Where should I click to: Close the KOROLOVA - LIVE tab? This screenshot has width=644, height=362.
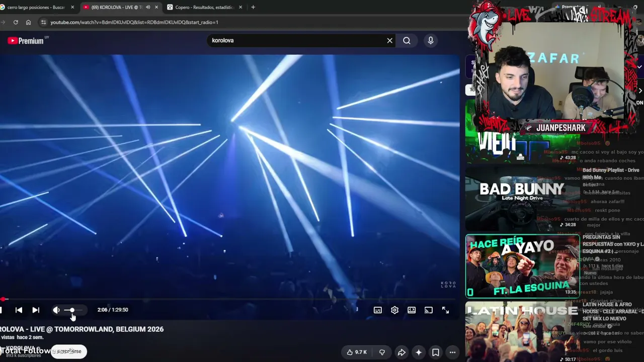156,8
